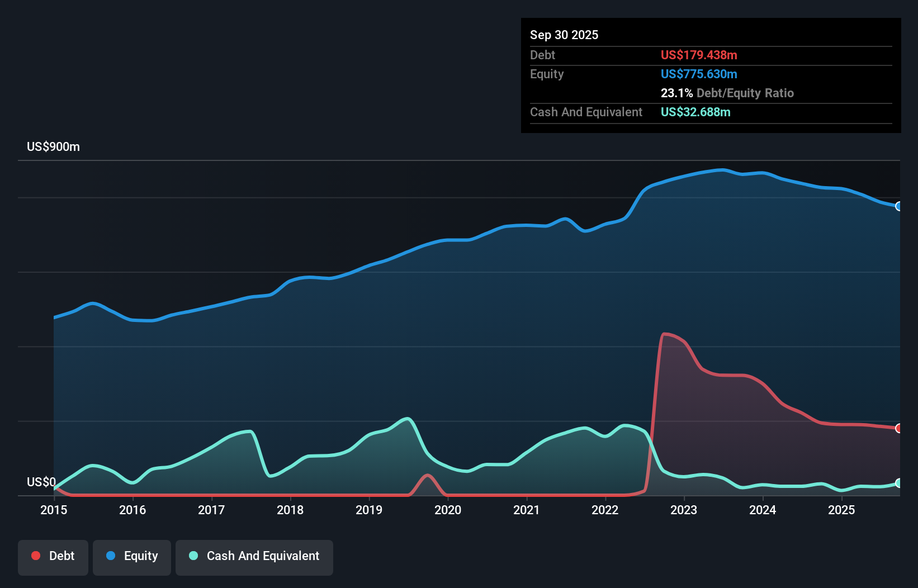The width and height of the screenshot is (918, 588).
Task: Select the red Debt legend dot
Action: (x=36, y=556)
